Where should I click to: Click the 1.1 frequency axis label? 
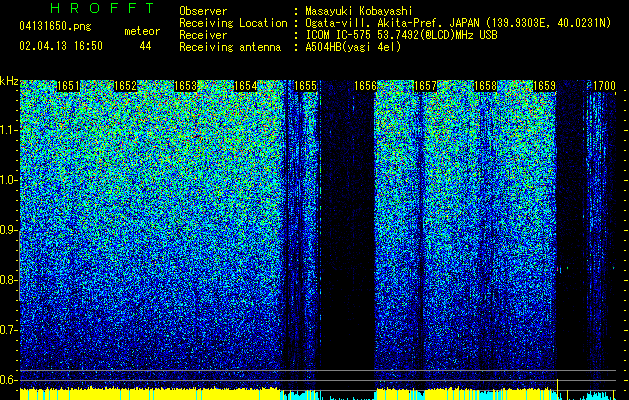(8, 130)
